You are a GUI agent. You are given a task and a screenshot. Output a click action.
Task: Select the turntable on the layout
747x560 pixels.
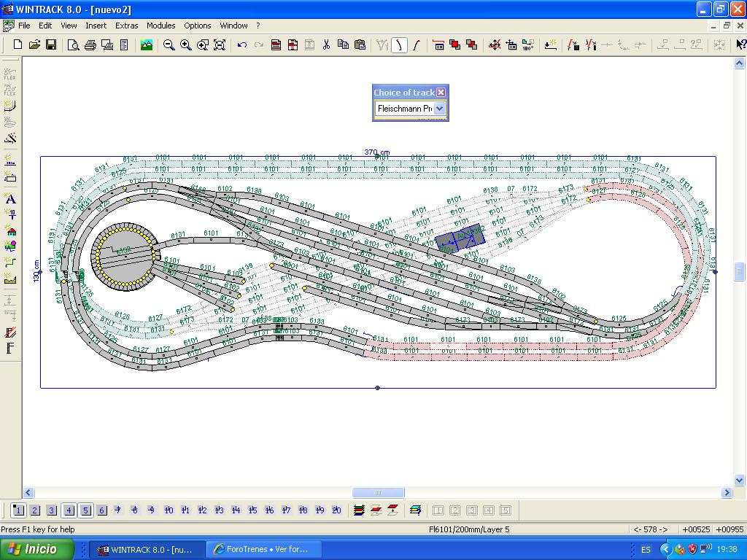[x=125, y=256]
